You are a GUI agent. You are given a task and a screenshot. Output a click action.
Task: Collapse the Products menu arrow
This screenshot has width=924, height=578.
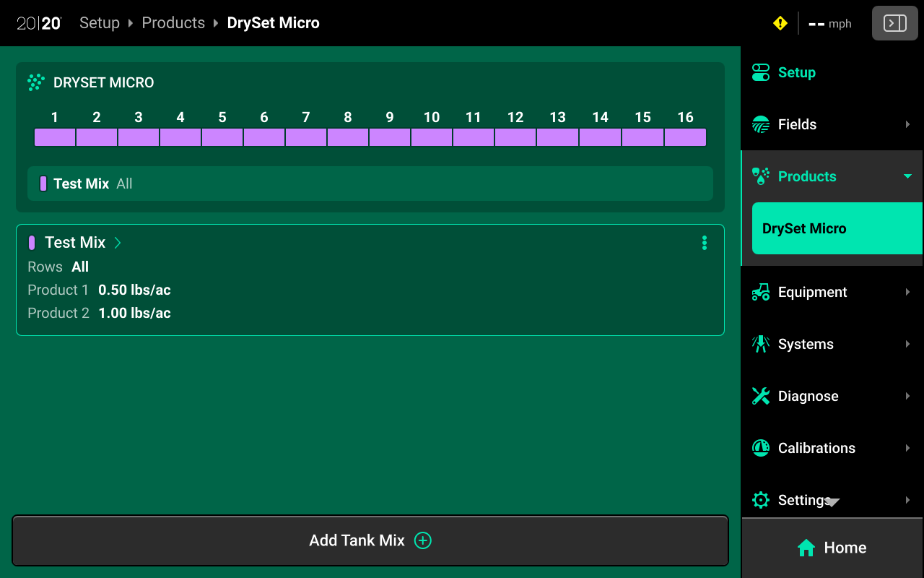tap(907, 176)
